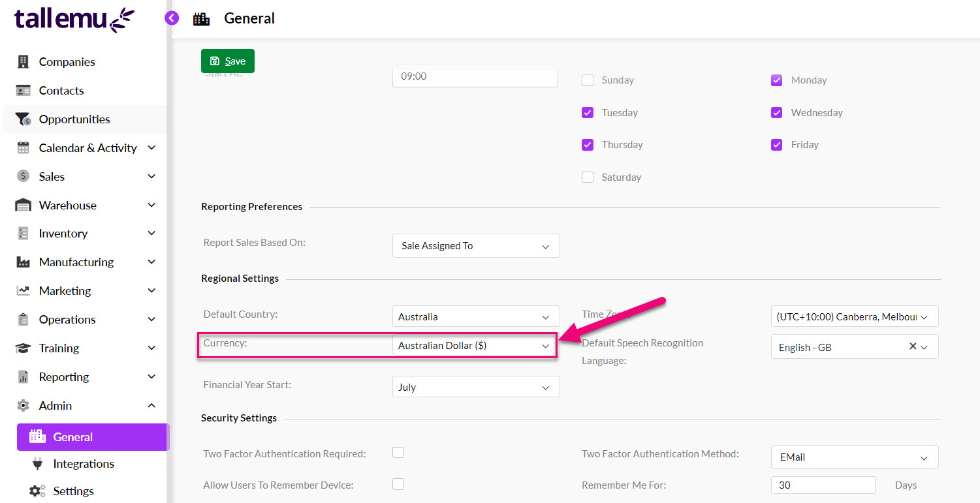Check Allow Users To Remember Device
Screen dimensions: 980x503
398,484
